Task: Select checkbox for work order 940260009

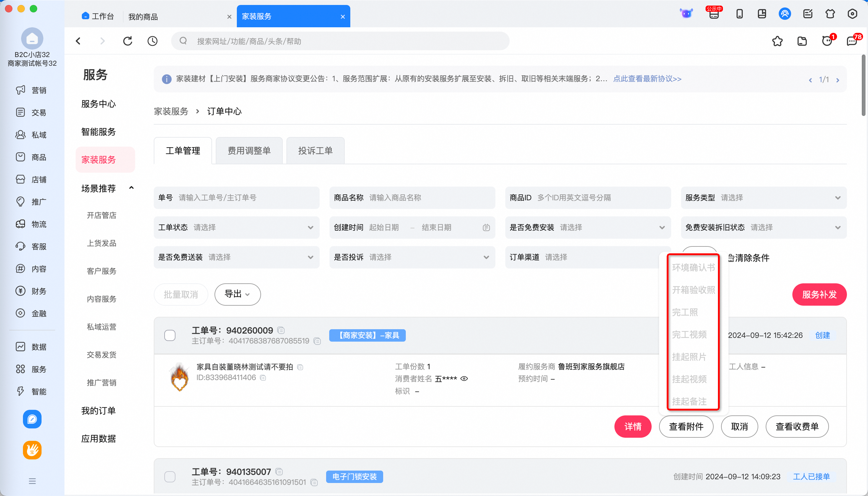Action: [x=170, y=335]
